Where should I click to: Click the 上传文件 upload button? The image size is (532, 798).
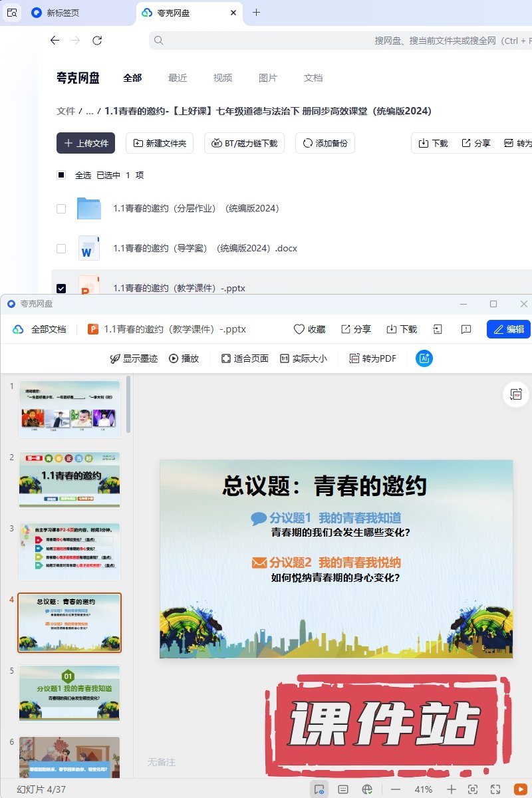coord(86,143)
